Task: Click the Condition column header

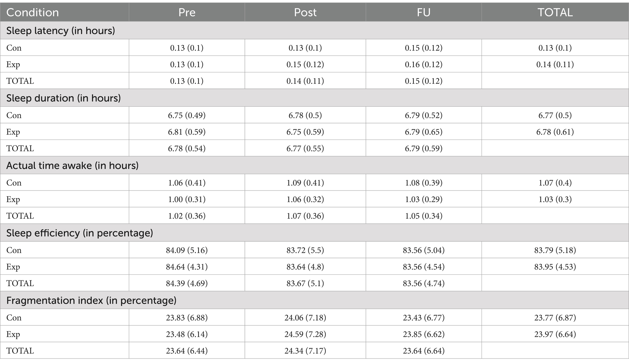Action: tap(64, 12)
